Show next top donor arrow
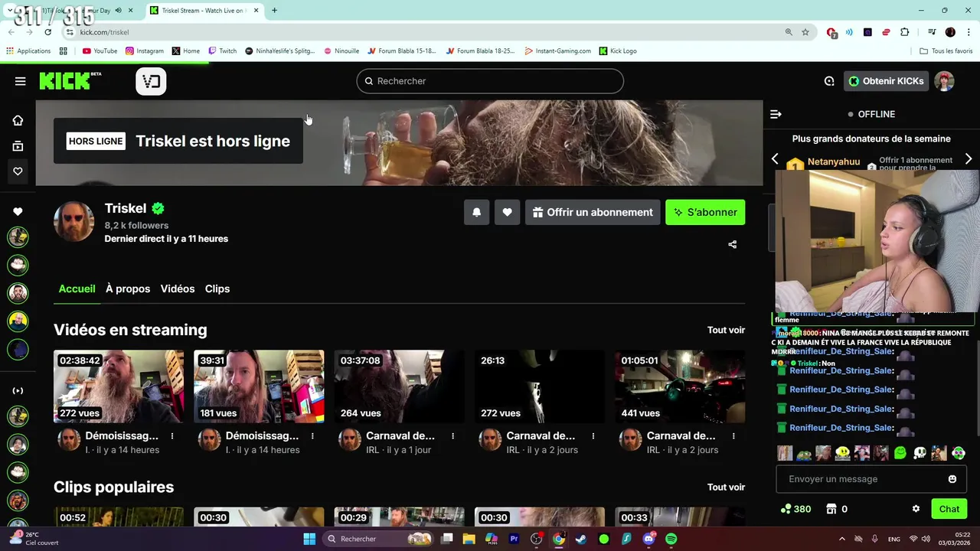This screenshot has width=980, height=551. 969,159
